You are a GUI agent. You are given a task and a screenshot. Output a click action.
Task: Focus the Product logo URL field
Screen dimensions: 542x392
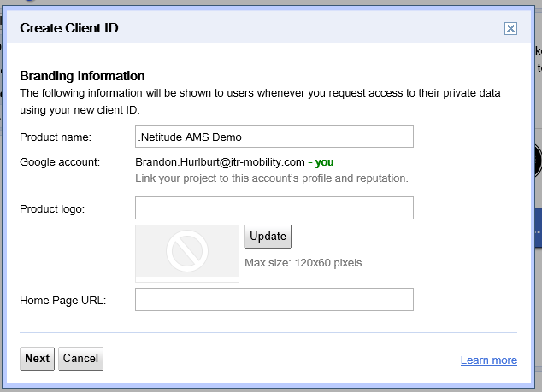pos(274,208)
